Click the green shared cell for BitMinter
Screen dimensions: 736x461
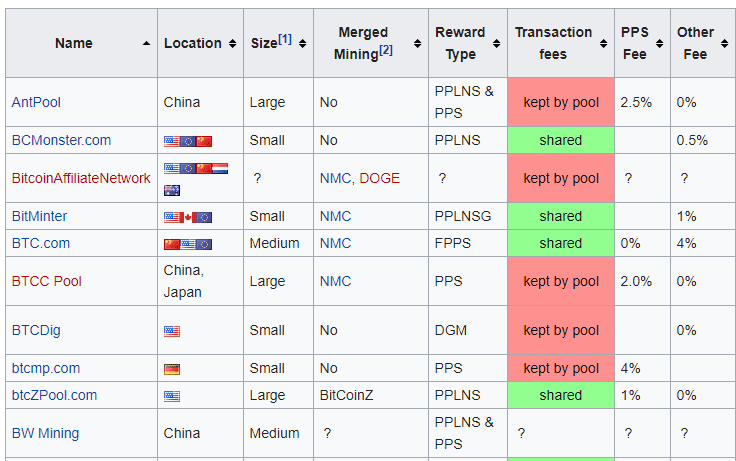pyautogui.click(x=561, y=216)
